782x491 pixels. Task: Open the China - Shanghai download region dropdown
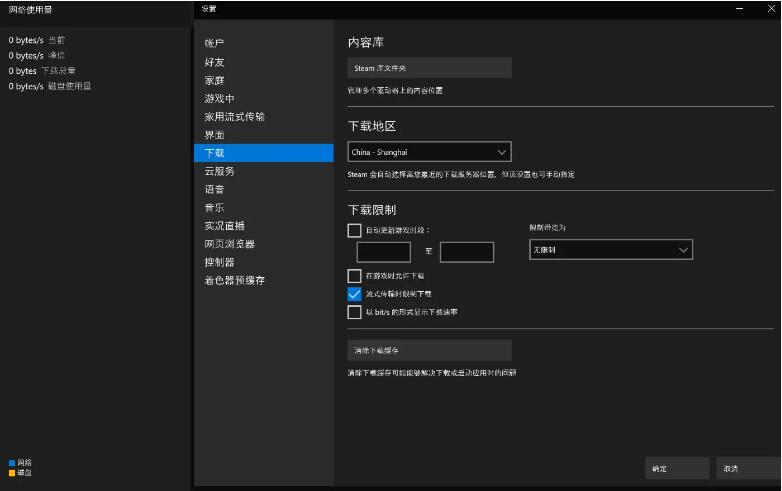coord(429,152)
